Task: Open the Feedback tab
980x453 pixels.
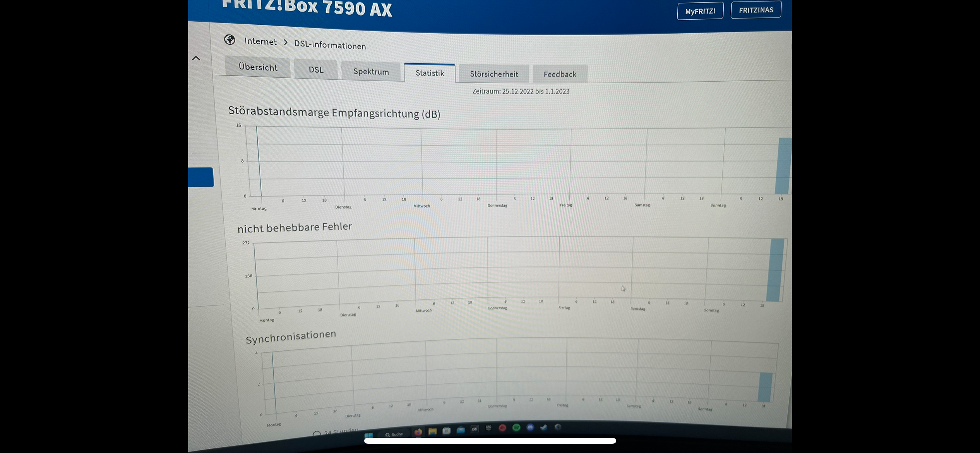Action: click(560, 74)
